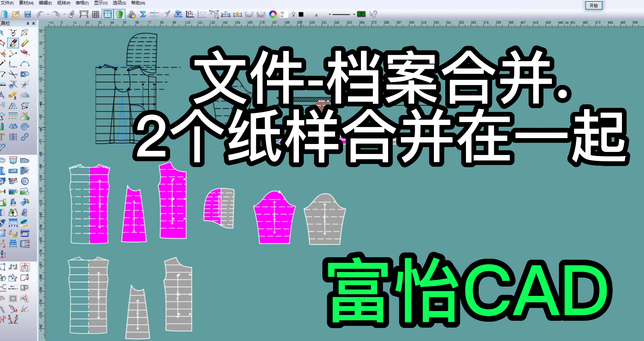The width and height of the screenshot is (644, 341).
Task: Select the button placement tool
Action: click(x=25, y=181)
